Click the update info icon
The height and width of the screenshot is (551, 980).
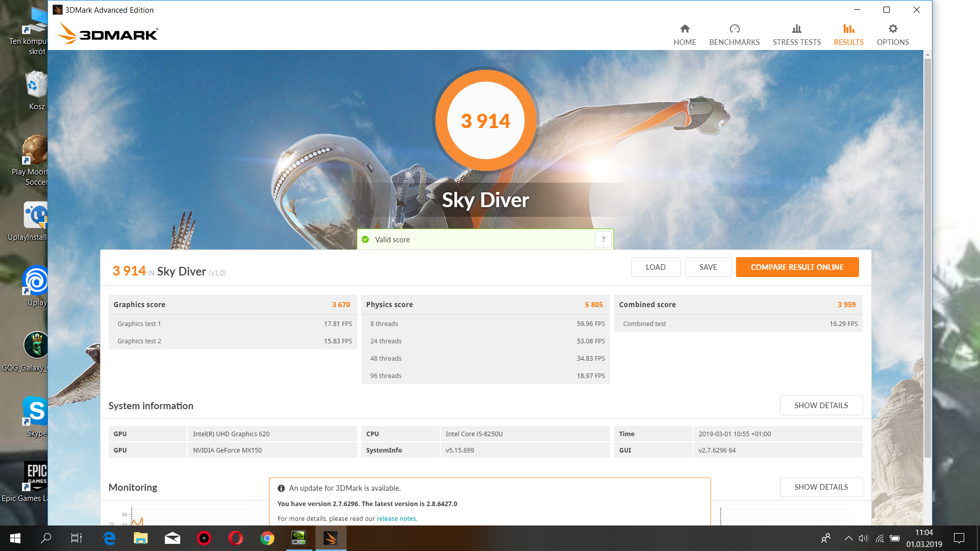point(281,488)
